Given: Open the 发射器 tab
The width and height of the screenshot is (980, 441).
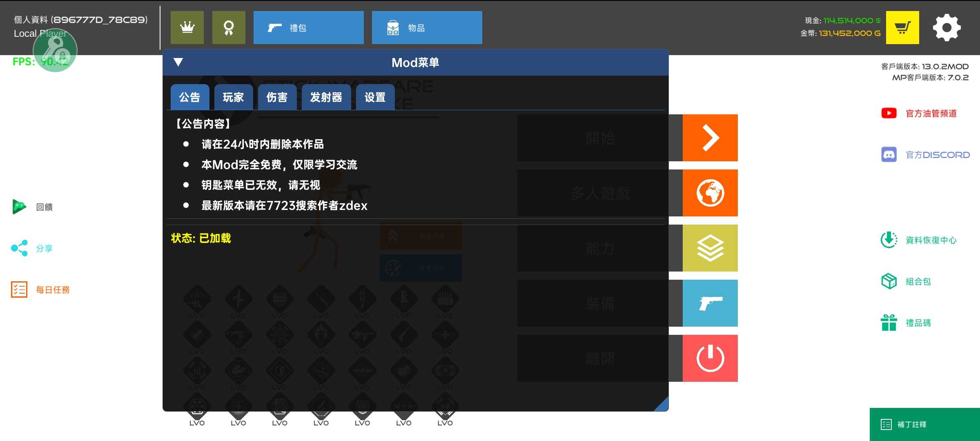Looking at the screenshot, I should [326, 97].
